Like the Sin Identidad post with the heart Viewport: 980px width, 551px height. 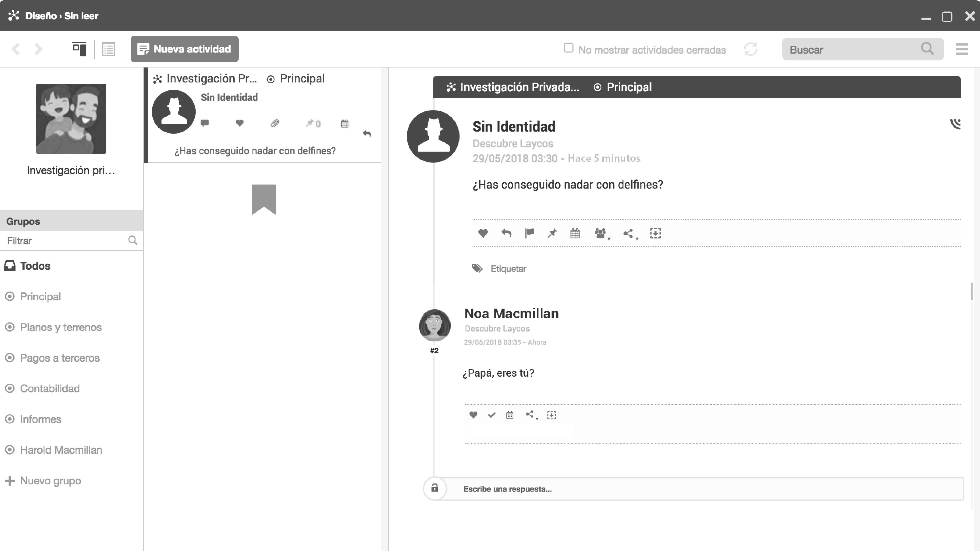click(483, 233)
